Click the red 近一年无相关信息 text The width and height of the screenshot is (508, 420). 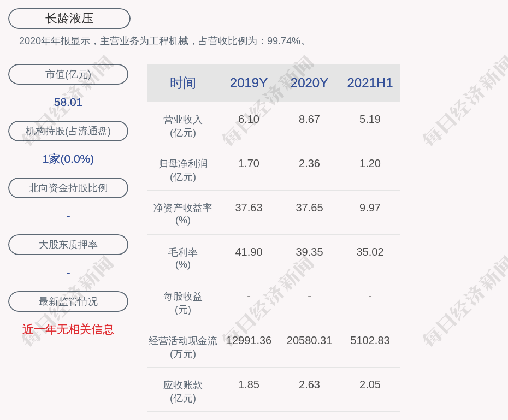68,329
